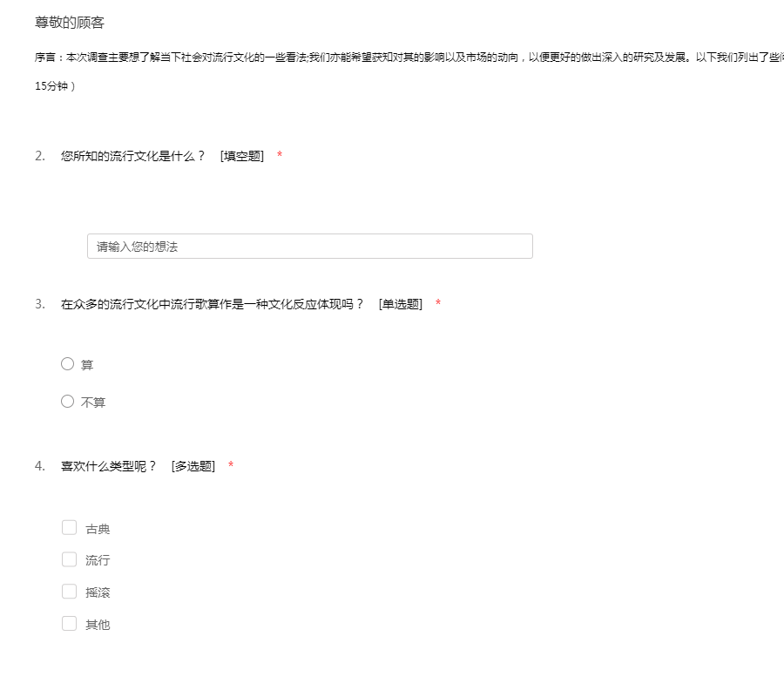Click question 4 title '喜欢什么类型呢？'

pyautogui.click(x=109, y=466)
